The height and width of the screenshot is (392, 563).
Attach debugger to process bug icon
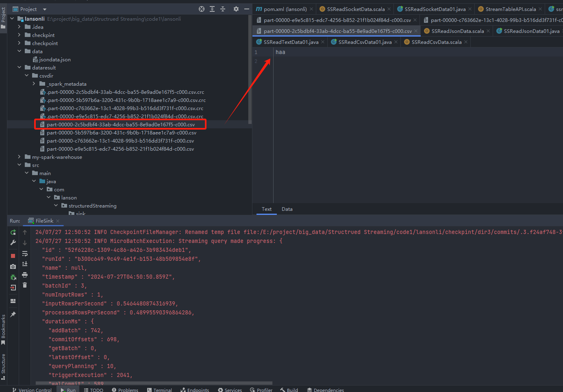(x=13, y=277)
